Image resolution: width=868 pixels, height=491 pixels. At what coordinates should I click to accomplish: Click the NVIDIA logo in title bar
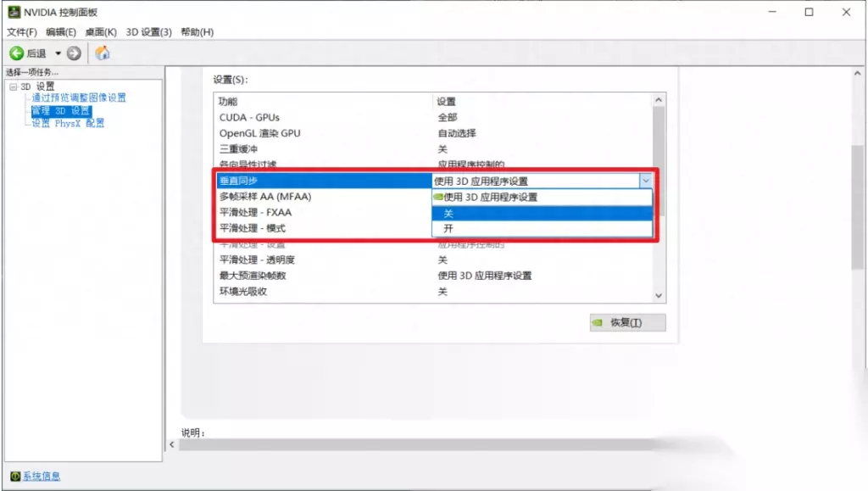coord(14,12)
